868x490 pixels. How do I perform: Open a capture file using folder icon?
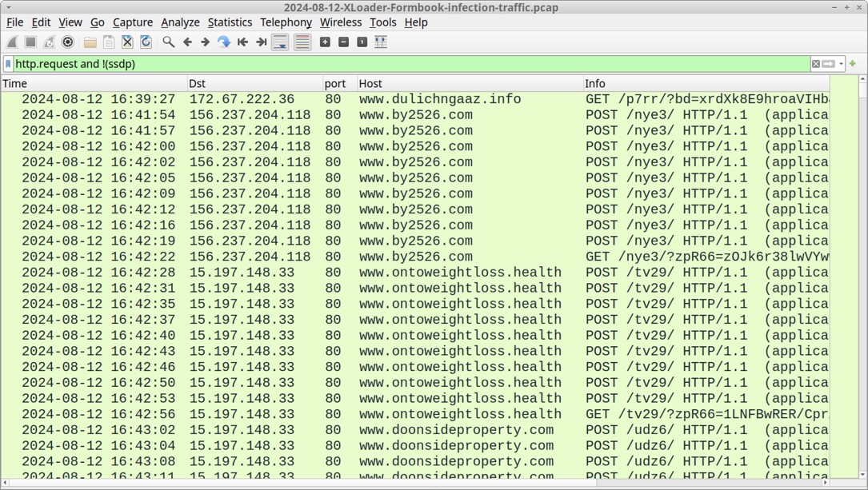coord(90,42)
